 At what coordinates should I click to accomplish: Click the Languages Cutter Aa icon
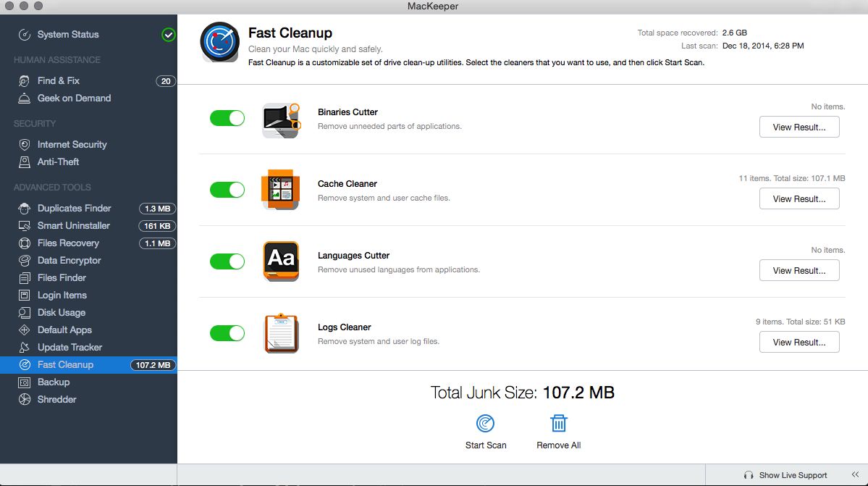281,261
